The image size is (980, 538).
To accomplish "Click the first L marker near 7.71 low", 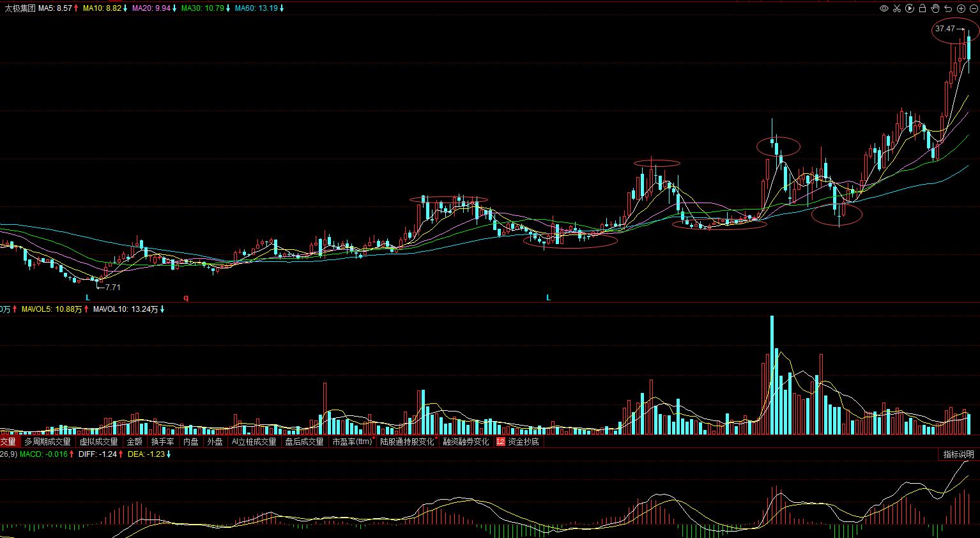I will (88, 298).
